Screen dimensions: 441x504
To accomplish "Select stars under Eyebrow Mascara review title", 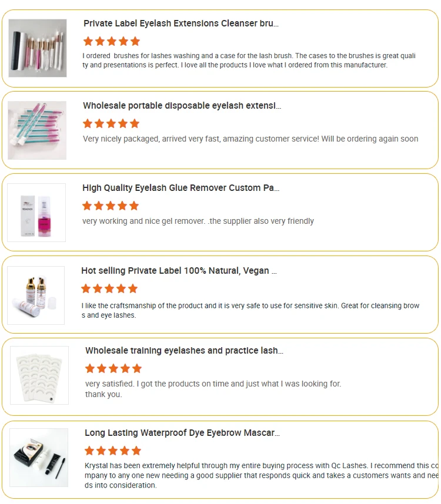I will click(x=113, y=451).
